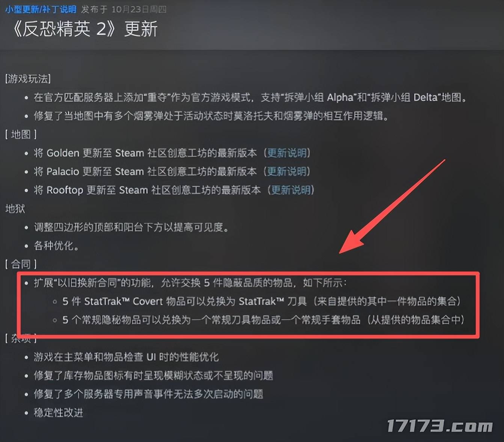Click the 游戏在主菜单 UI 性能优化 line
Image resolution: width=504 pixels, height=442 pixels.
126,357
